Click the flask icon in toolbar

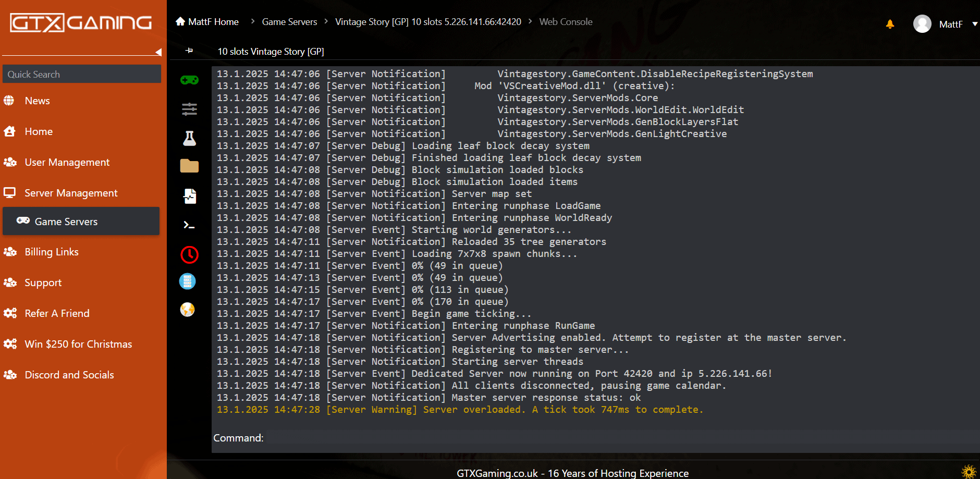[189, 138]
